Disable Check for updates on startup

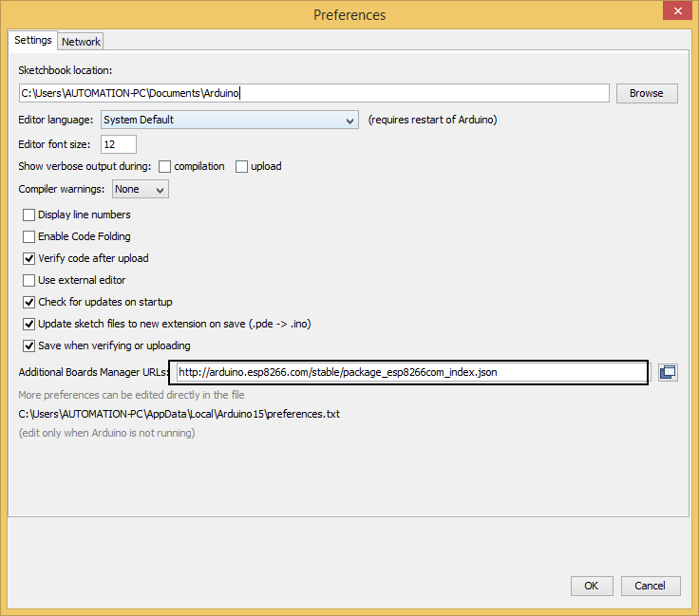pos(29,302)
